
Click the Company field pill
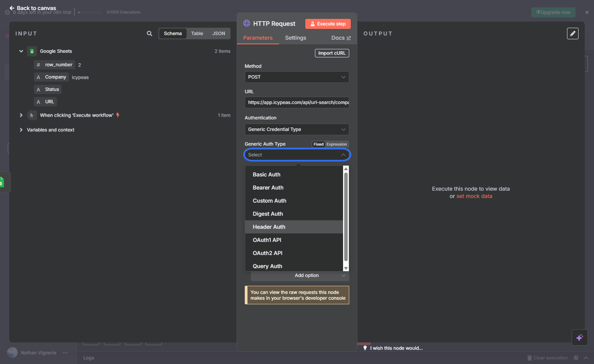tap(51, 77)
